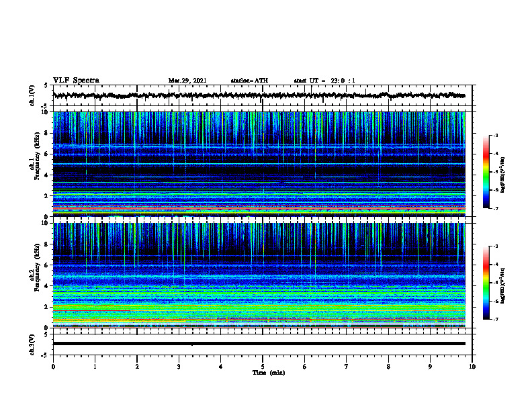Click the ch.1 spectrogram color scale bar
Screen dimensions: 532x411
click(486, 172)
